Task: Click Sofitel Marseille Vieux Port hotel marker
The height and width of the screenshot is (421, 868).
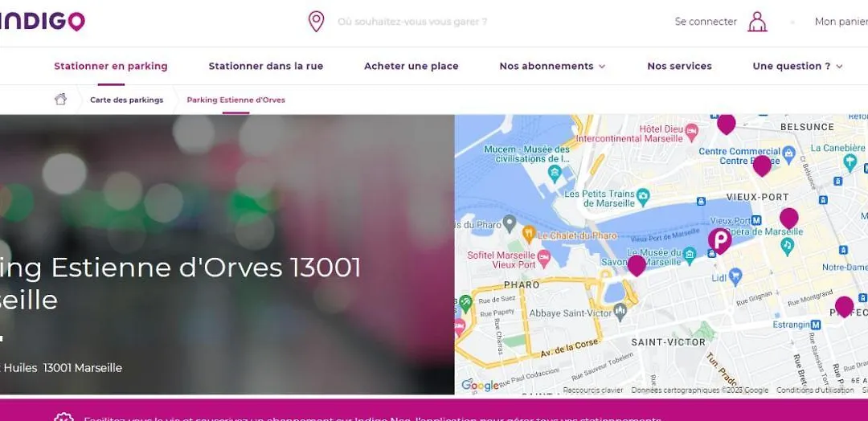Action: tap(543, 256)
